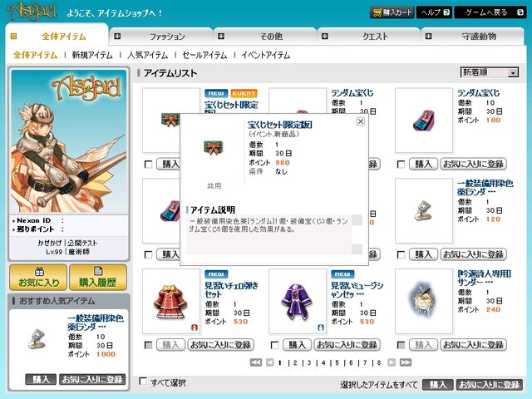Check the box for 見習いミュージシャンセット

pos(274,346)
